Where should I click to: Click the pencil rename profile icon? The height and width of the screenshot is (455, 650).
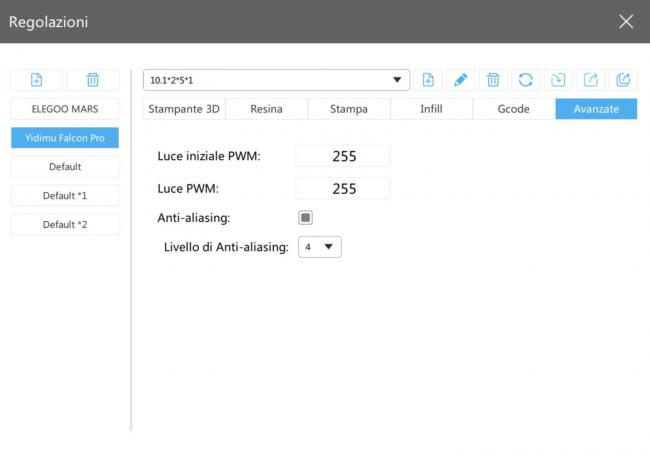[460, 80]
